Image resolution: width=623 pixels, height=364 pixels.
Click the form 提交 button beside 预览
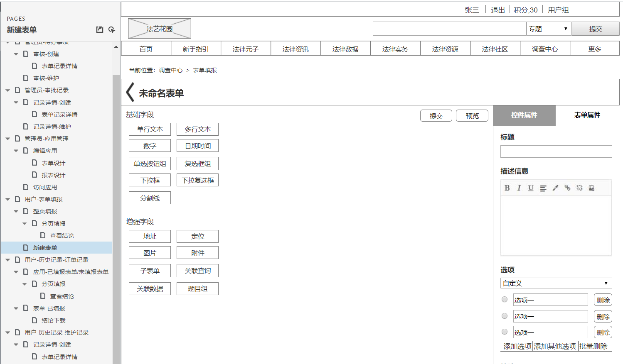pyautogui.click(x=436, y=116)
